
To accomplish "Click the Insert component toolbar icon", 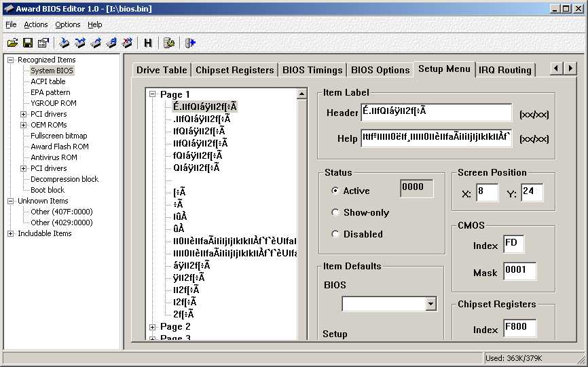I will click(x=65, y=43).
